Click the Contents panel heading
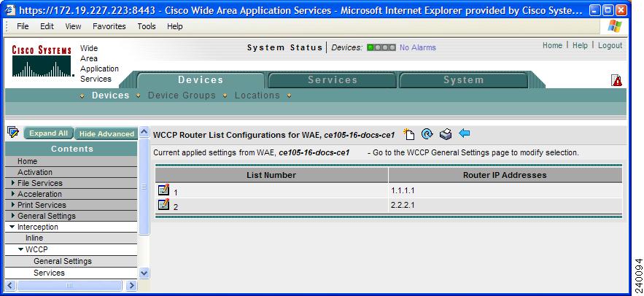The image size is (644, 296). coord(71,149)
